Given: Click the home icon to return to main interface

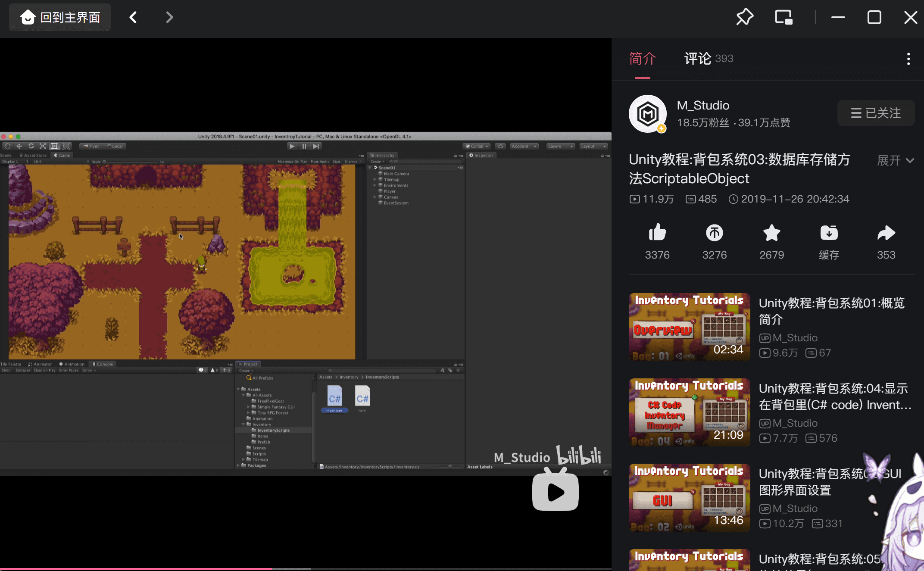Looking at the screenshot, I should (x=28, y=17).
